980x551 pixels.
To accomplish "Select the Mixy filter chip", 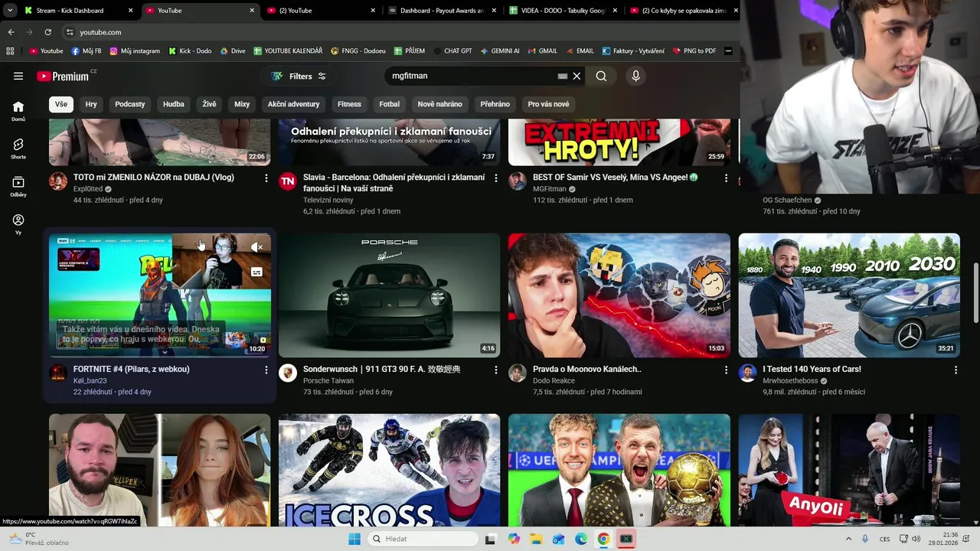I will click(x=242, y=104).
